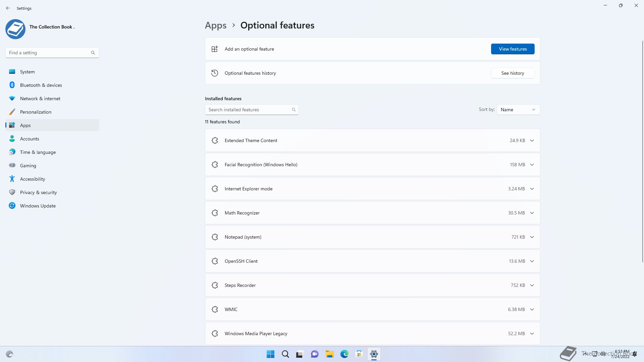Expand Steps Recorder details
Image resolution: width=644 pixels, height=362 pixels.
pos(532,285)
